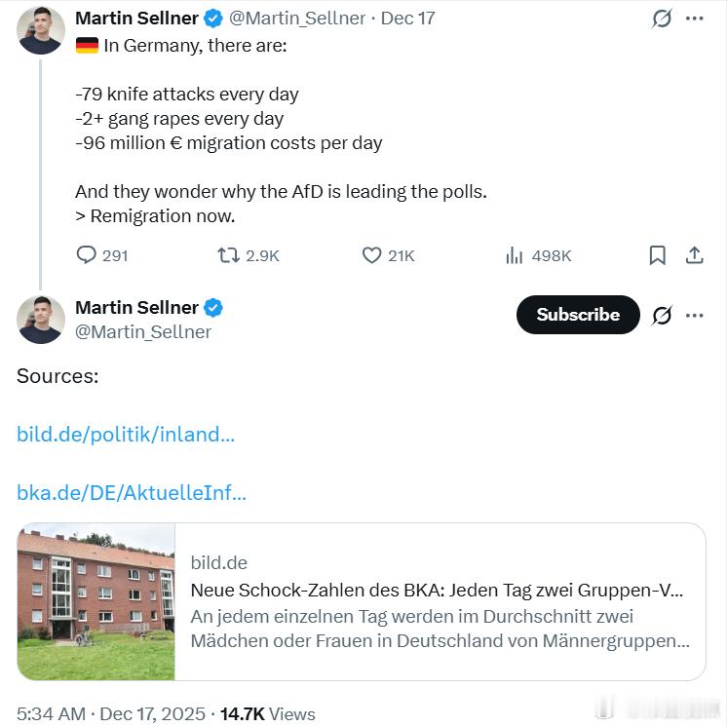The image size is (728, 727).
Task: Open more options menu on top tweet
Action: pyautogui.click(x=694, y=19)
